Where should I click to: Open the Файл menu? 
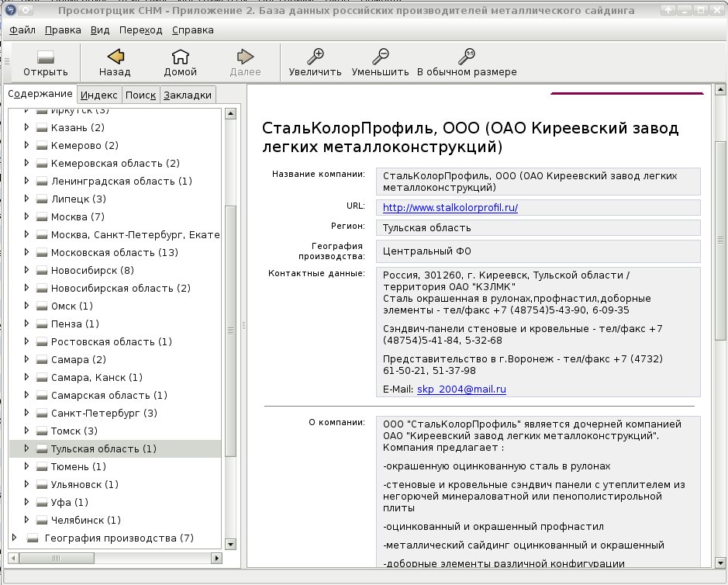point(22,30)
